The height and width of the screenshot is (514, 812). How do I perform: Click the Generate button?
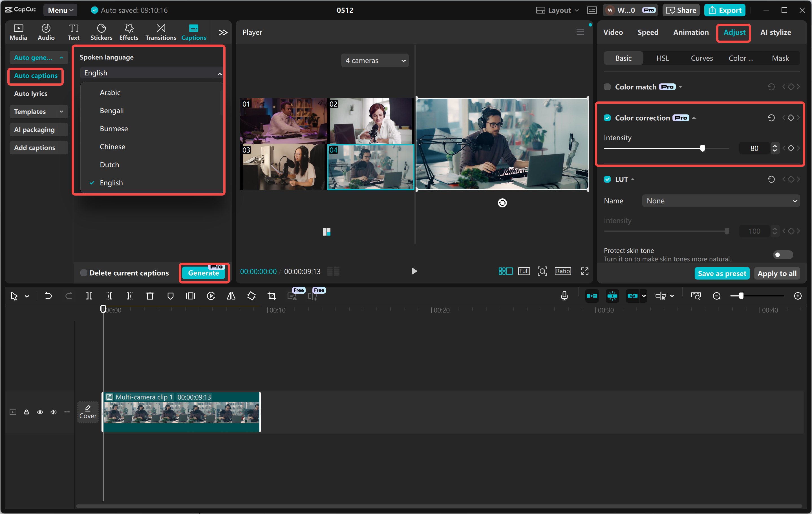point(204,273)
